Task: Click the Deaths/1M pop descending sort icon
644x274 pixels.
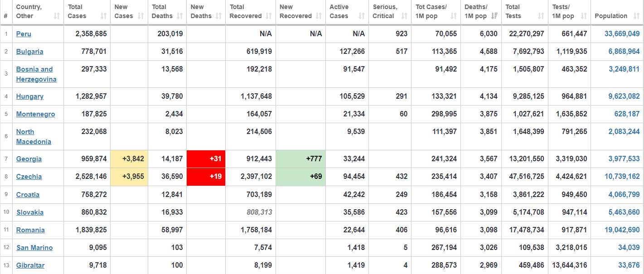Action: tap(494, 16)
